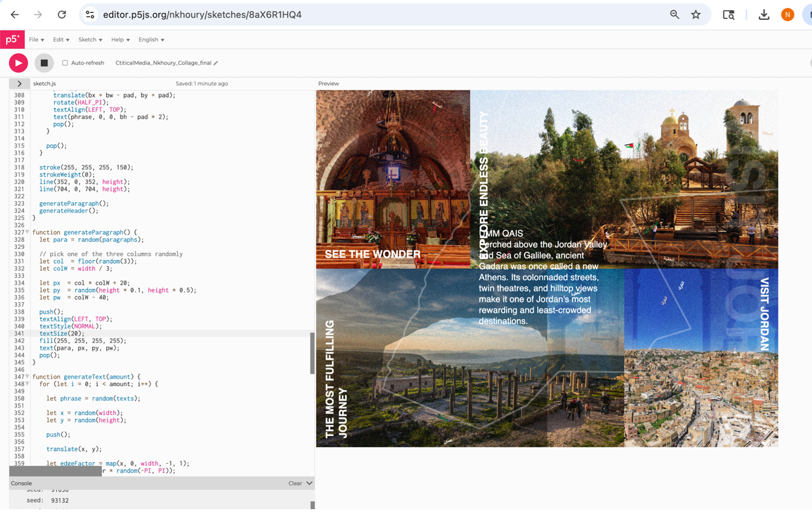Click the code editor vertical scrollbar
This screenshot has width=812, height=512.
tap(312, 353)
